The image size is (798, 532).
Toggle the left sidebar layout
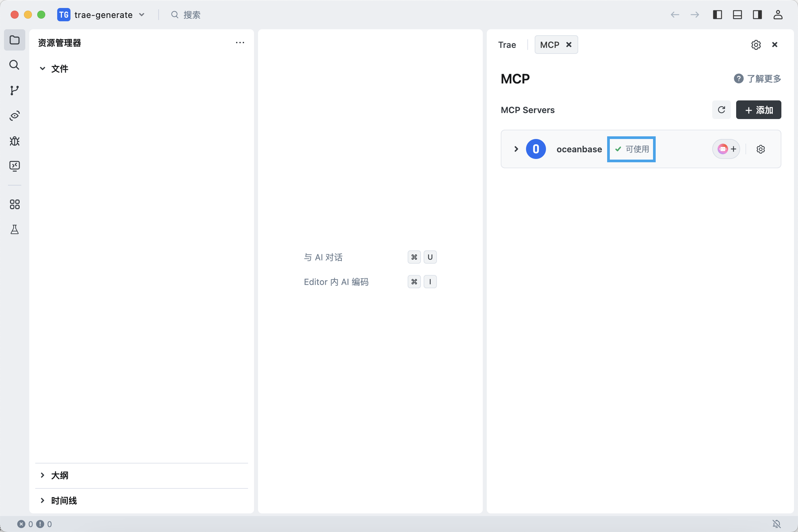[x=717, y=15]
